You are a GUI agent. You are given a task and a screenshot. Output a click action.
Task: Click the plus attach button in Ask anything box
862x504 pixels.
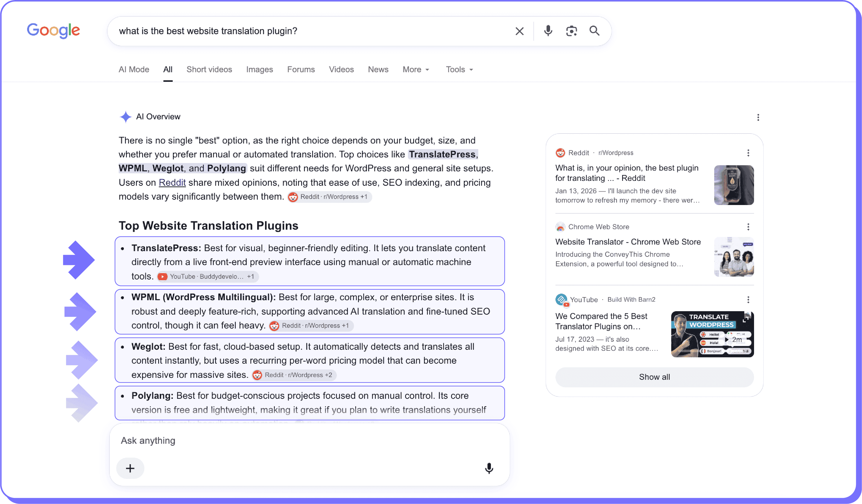(130, 468)
